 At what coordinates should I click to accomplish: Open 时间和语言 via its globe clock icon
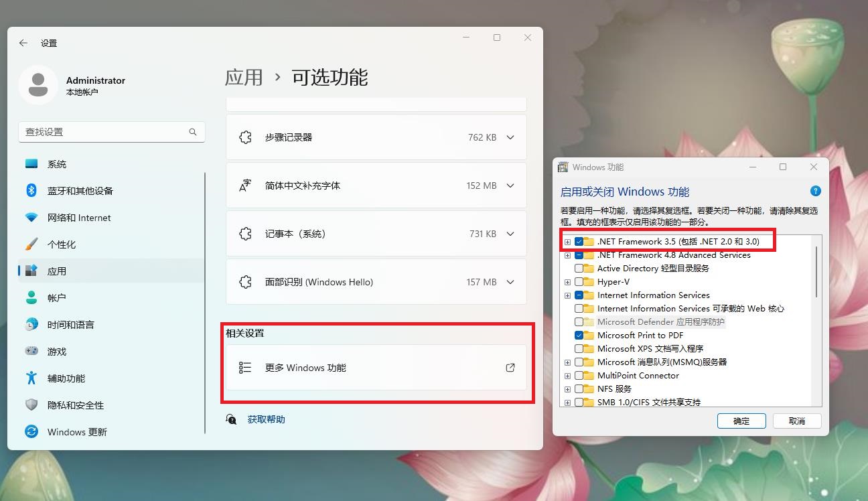coord(31,325)
